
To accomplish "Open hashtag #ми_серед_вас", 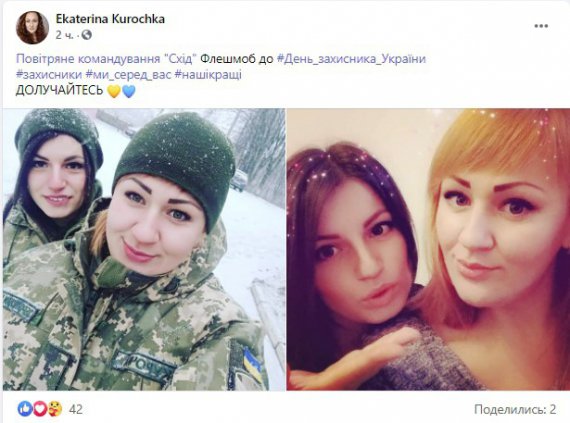I will coord(128,75).
